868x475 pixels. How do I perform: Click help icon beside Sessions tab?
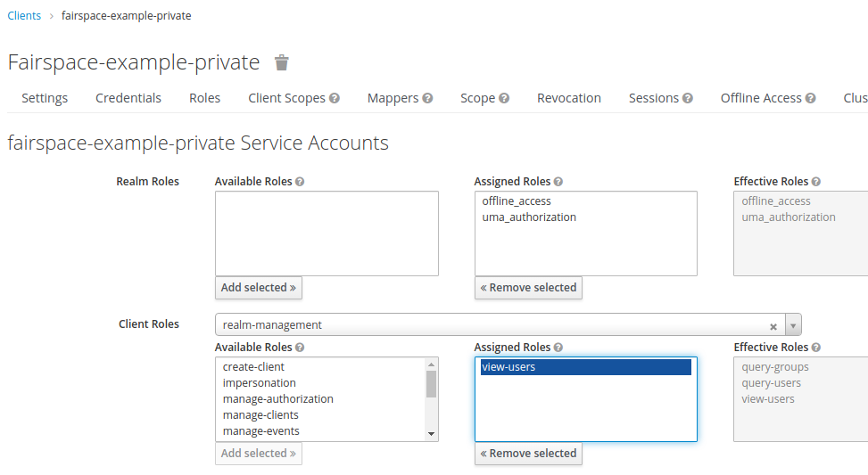(x=688, y=98)
